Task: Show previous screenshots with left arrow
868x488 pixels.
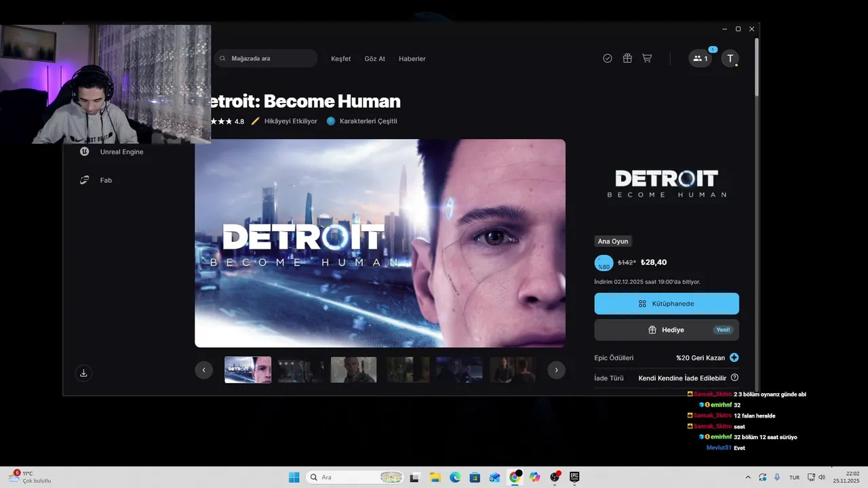Action: (x=203, y=370)
